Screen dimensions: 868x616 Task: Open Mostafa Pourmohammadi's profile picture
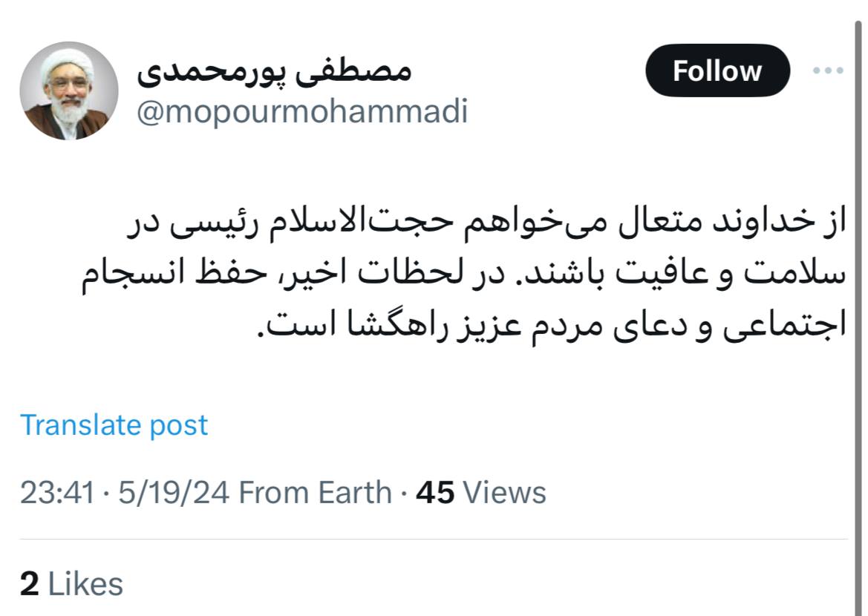pyautogui.click(x=68, y=91)
